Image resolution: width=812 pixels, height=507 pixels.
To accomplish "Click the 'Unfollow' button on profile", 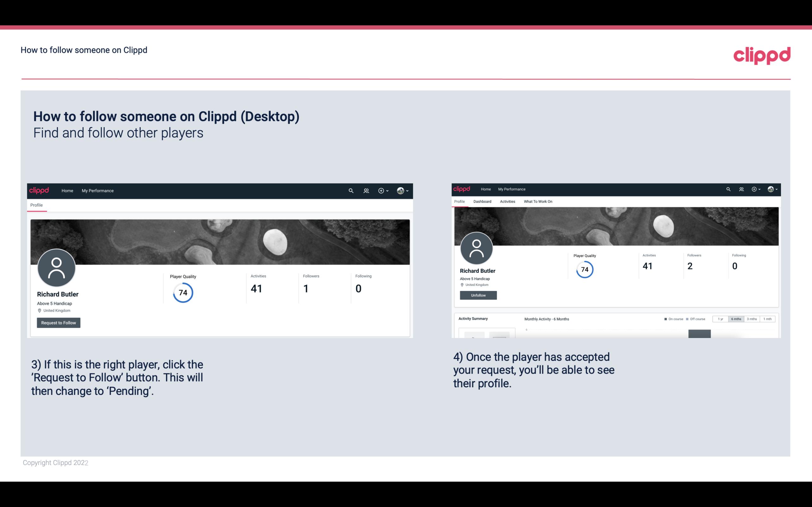I will (478, 295).
